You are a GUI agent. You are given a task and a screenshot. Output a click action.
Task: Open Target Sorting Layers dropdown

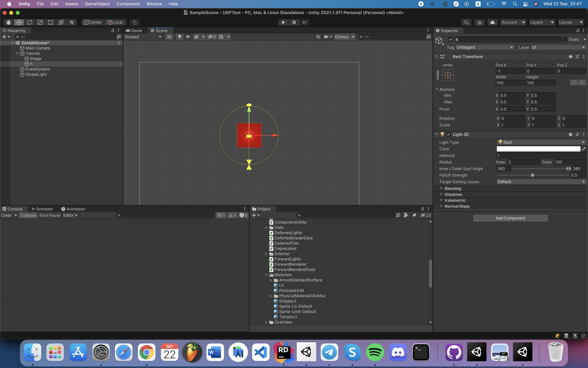541,182
